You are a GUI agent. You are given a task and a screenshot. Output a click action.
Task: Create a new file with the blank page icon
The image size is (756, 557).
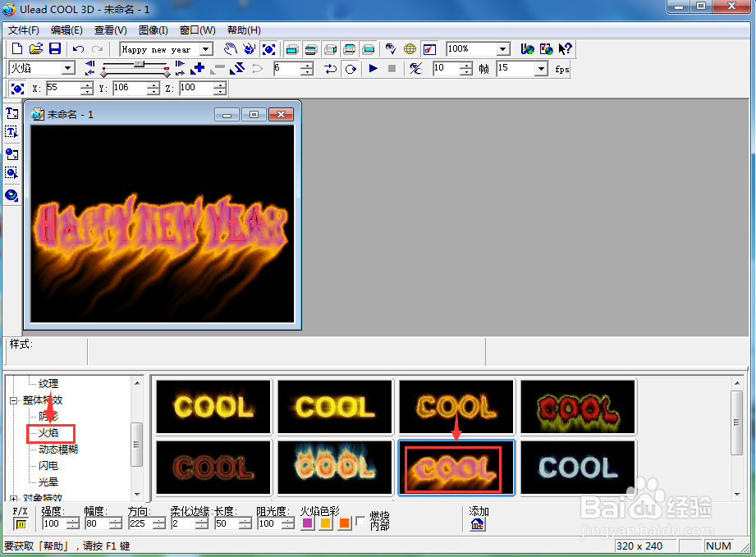tap(17, 49)
